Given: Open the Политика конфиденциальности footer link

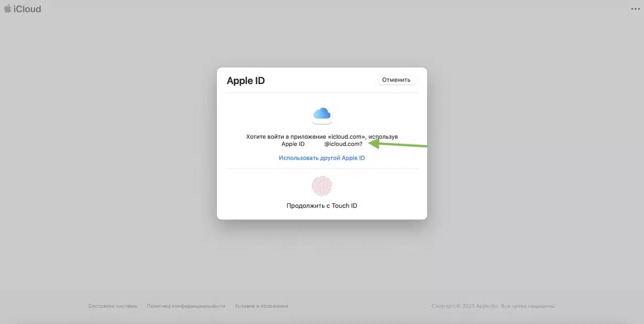Looking at the screenshot, I should click(186, 306).
